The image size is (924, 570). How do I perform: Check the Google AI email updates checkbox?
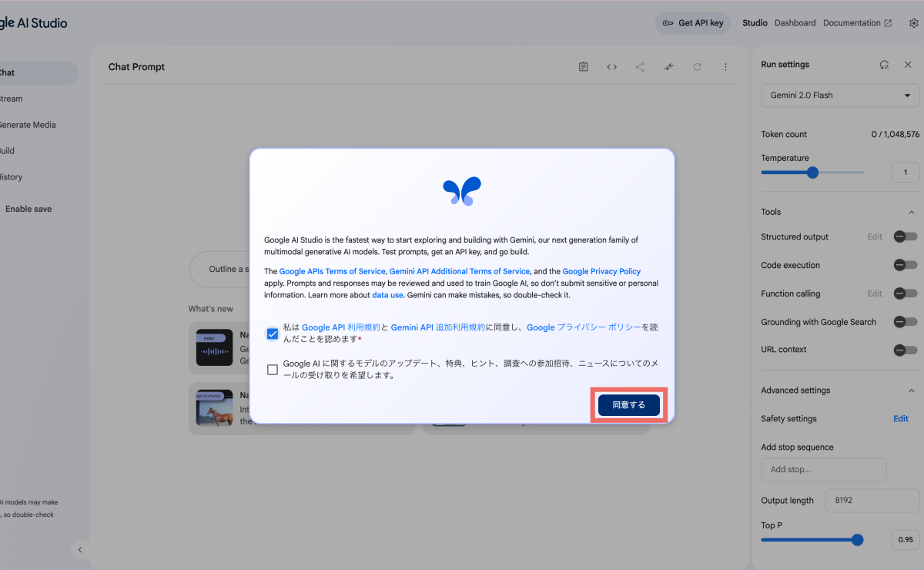click(x=273, y=370)
